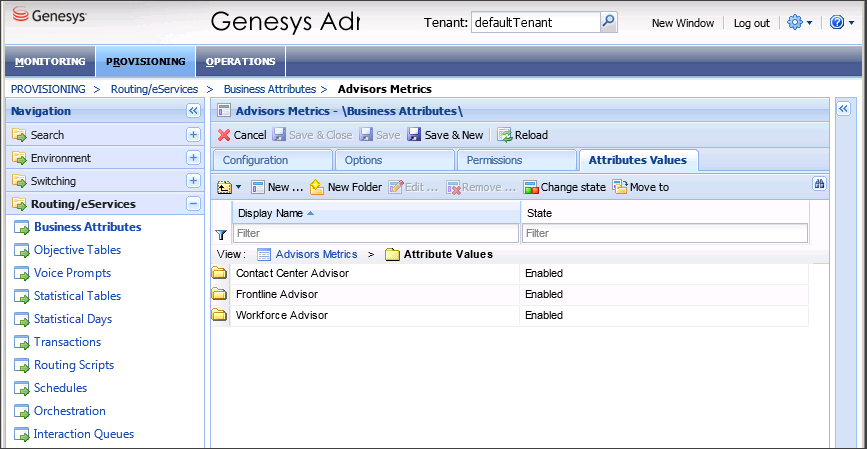Click the binoculars find icon
The width and height of the screenshot is (867, 449).
(x=819, y=185)
